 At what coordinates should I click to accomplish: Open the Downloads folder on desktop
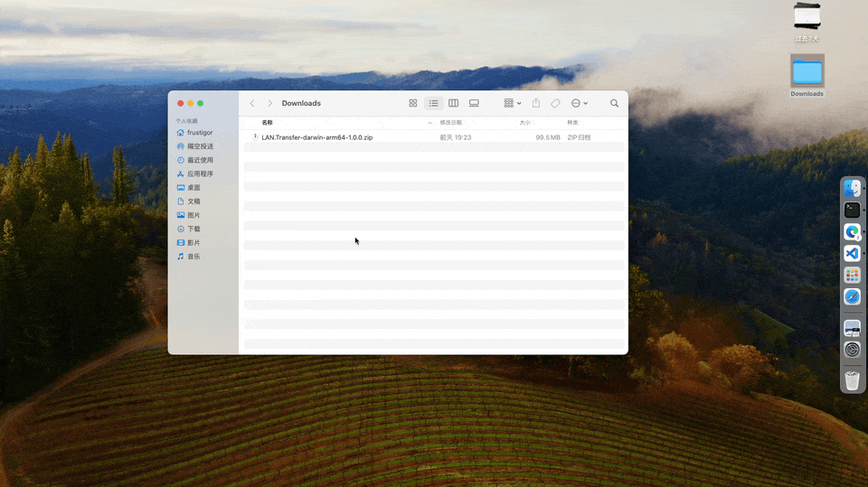pyautogui.click(x=807, y=76)
